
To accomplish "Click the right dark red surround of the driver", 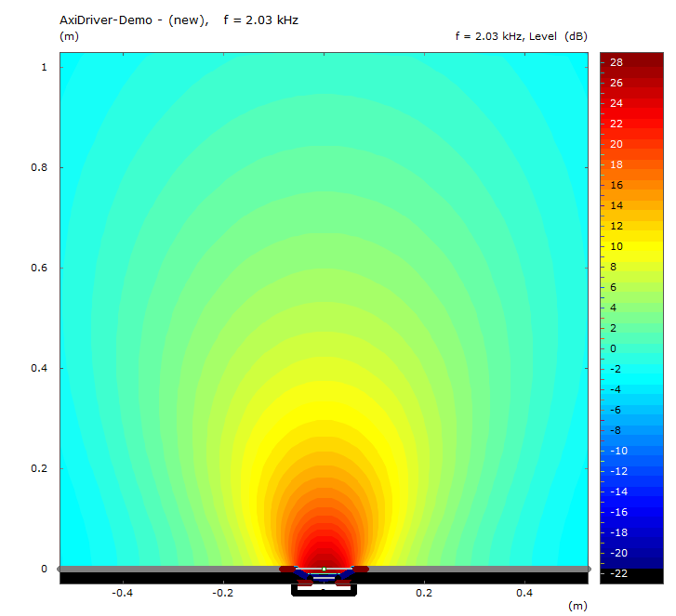I will click(x=361, y=568).
